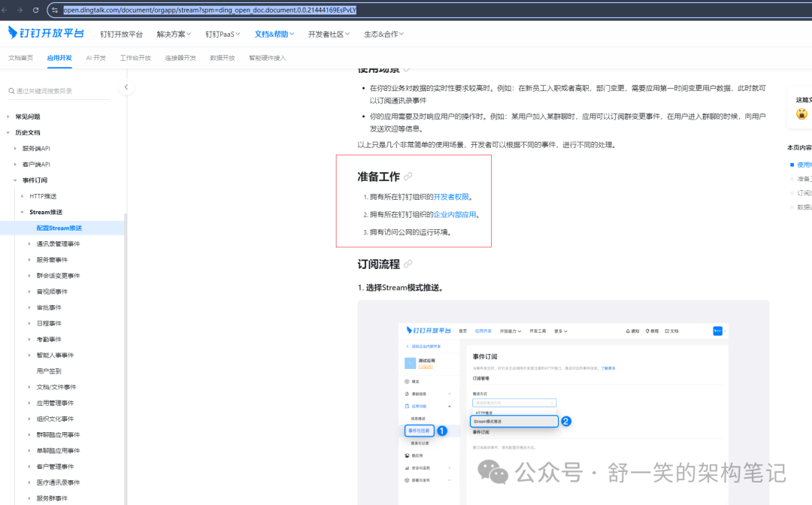Click the 钉钉开放平台 logo
Screen dimensions: 812x505
click(x=46, y=33)
